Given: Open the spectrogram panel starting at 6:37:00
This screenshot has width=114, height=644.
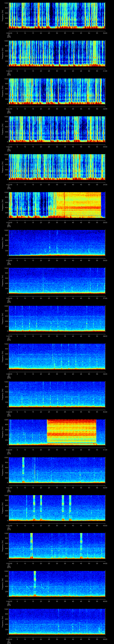Looking at the screenshot, I should pos(57,318).
